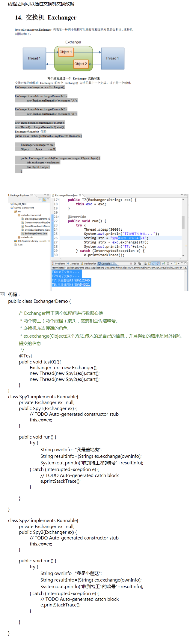
Task: Minimize the Package Explorer view
Action: tap(45, 195)
